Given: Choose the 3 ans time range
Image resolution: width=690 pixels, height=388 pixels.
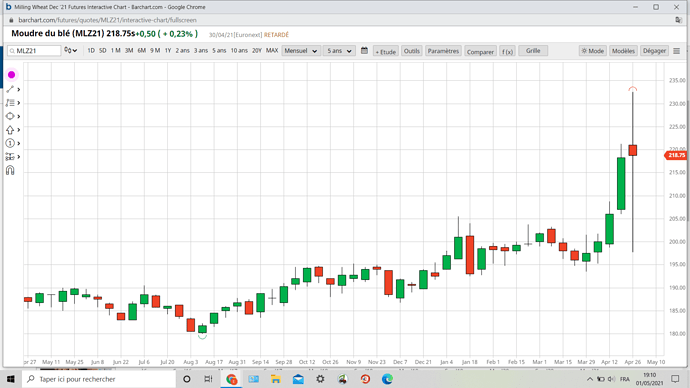Looking at the screenshot, I should [x=201, y=51].
